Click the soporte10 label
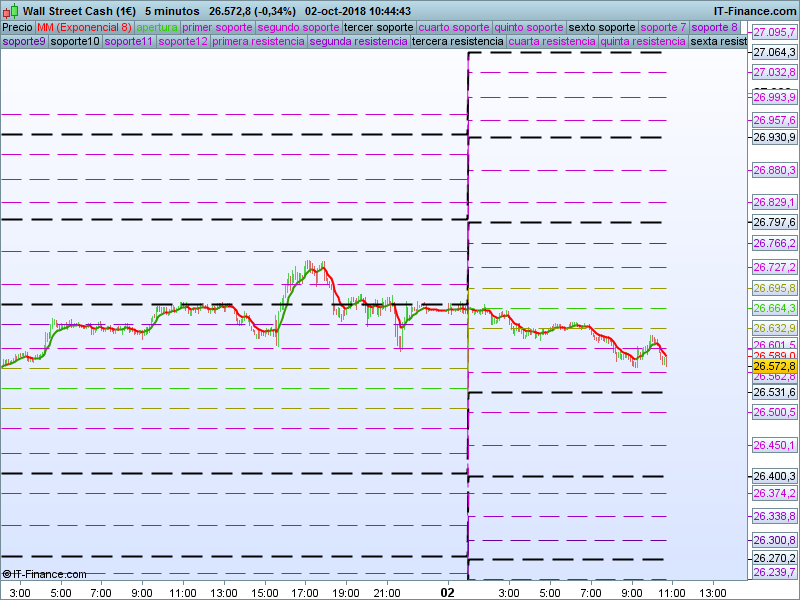800x600 pixels. (x=75, y=41)
